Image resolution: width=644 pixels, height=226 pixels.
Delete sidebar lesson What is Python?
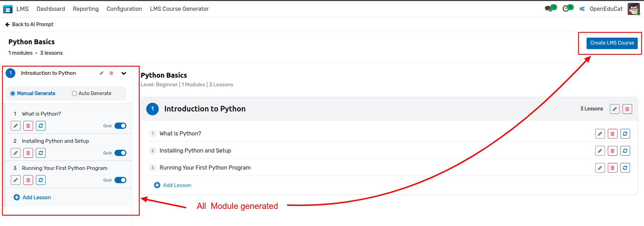28,126
